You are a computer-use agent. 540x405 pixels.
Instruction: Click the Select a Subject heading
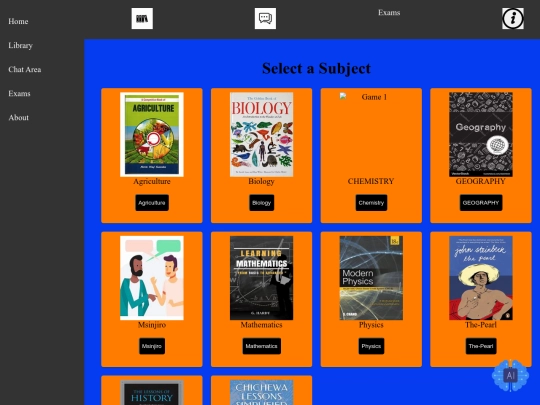click(x=316, y=68)
